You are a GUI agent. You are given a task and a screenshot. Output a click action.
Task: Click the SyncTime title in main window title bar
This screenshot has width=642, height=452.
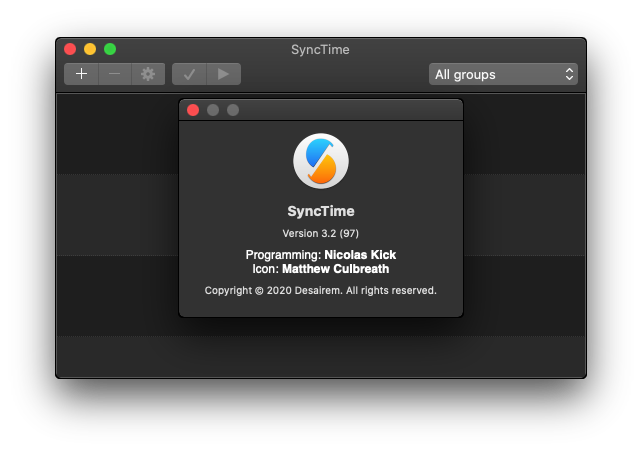(320, 50)
